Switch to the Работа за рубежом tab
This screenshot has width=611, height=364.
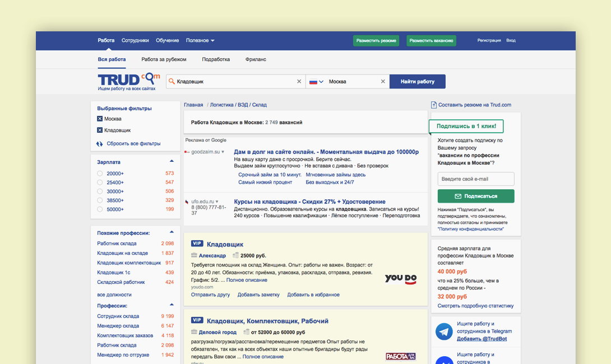tap(164, 59)
